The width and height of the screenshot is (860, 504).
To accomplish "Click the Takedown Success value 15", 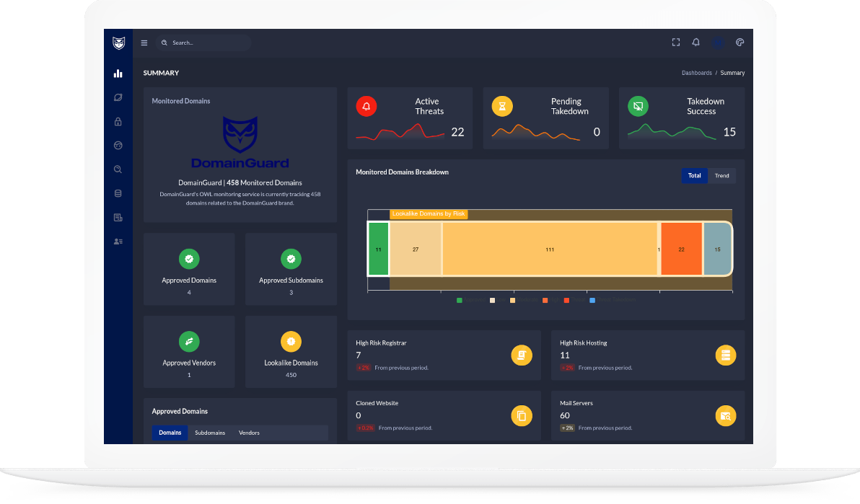I will [x=729, y=132].
